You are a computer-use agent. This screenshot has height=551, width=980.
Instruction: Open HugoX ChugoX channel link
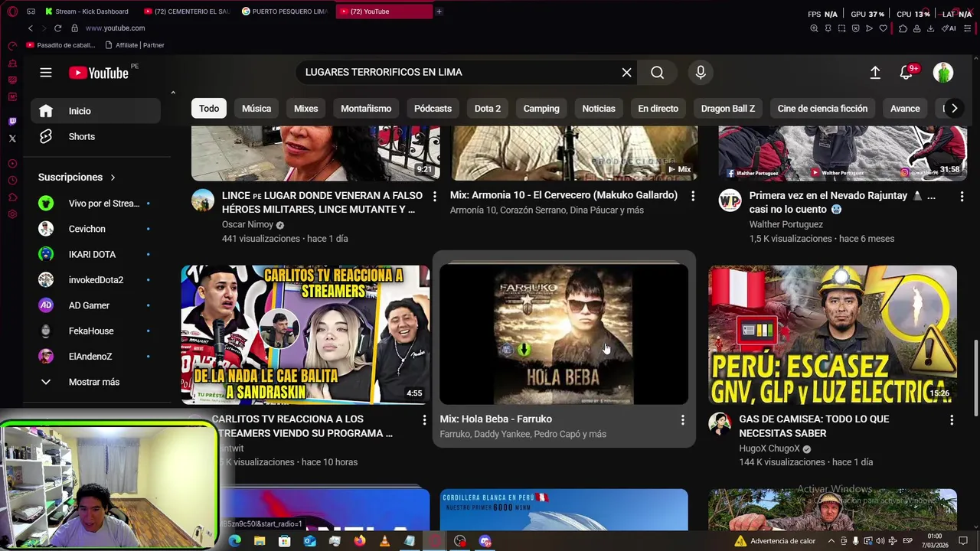click(x=769, y=448)
